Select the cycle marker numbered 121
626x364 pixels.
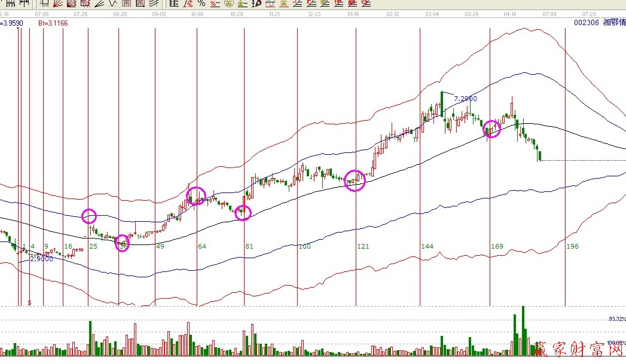[x=363, y=246]
